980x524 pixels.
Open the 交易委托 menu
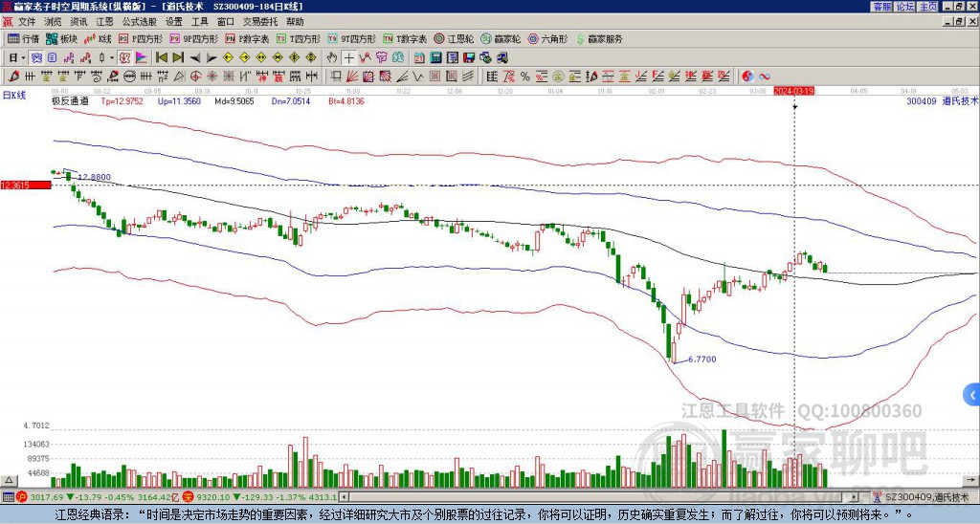coord(260,22)
